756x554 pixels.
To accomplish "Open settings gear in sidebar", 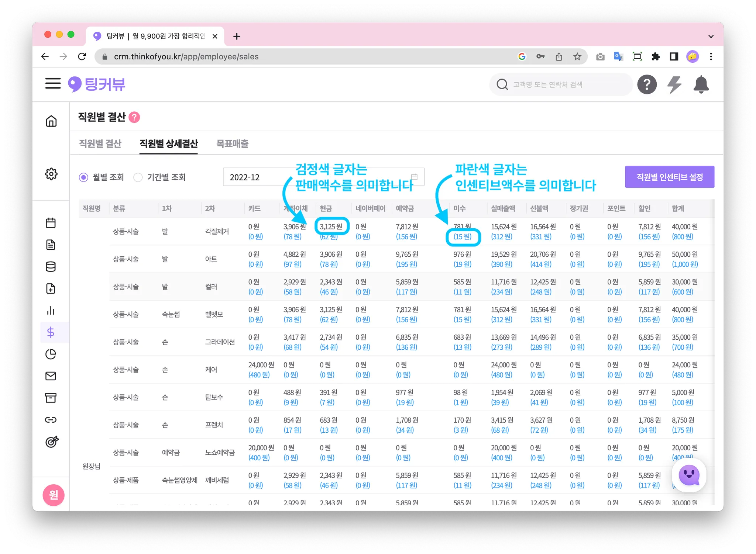I will pos(51,174).
